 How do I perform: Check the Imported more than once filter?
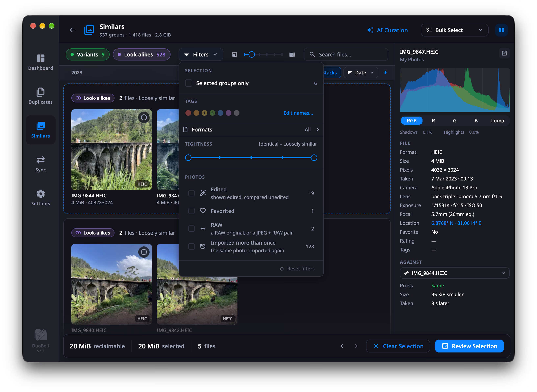pos(191,247)
